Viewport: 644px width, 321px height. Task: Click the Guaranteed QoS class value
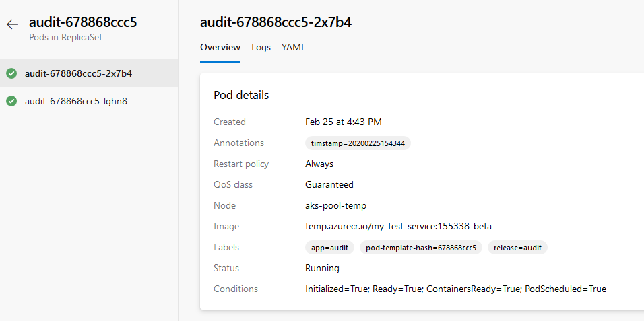[329, 185]
